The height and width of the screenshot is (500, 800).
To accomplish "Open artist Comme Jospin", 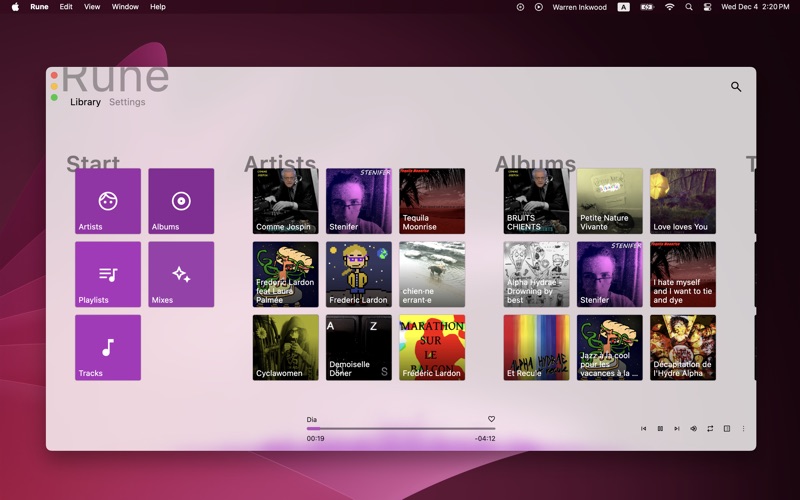I will [x=285, y=201].
